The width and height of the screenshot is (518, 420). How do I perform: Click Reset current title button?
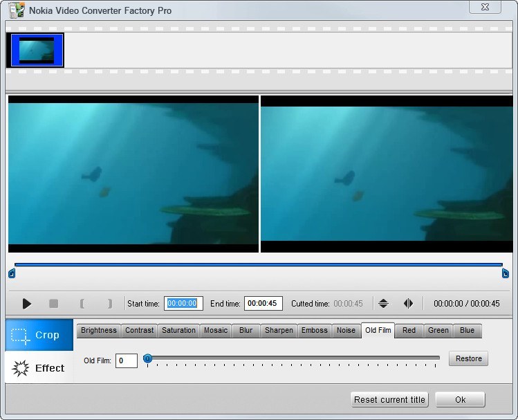pos(389,399)
